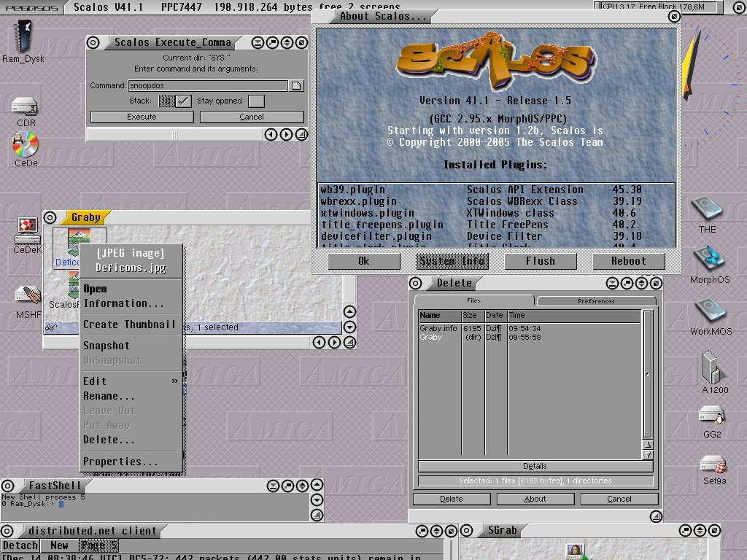Switch to the Files tab in Delete window

pyautogui.click(x=473, y=300)
